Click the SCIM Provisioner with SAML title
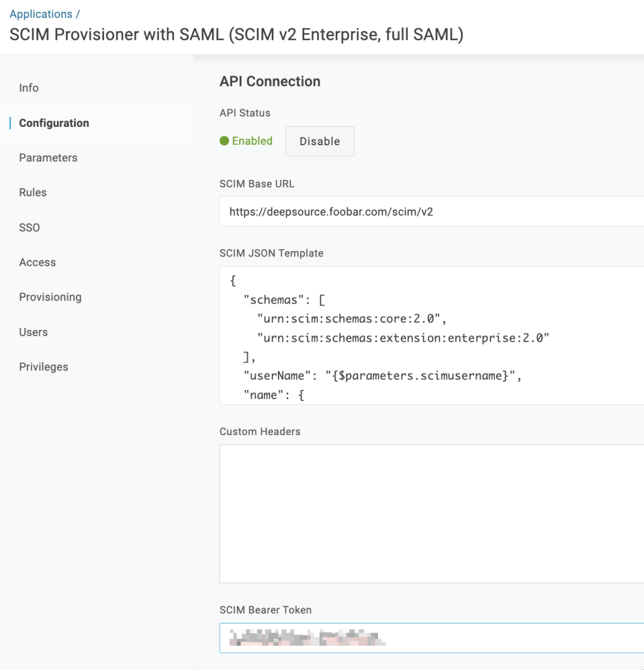Viewport: 644px width, 670px height. click(236, 35)
